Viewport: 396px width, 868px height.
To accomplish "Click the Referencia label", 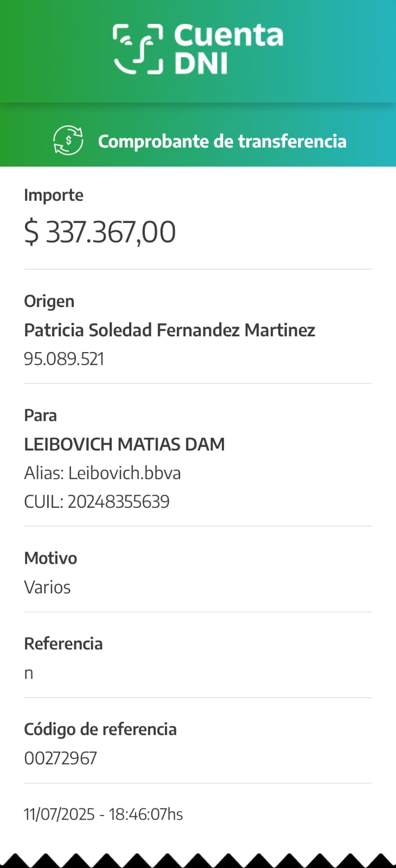I will (63, 643).
